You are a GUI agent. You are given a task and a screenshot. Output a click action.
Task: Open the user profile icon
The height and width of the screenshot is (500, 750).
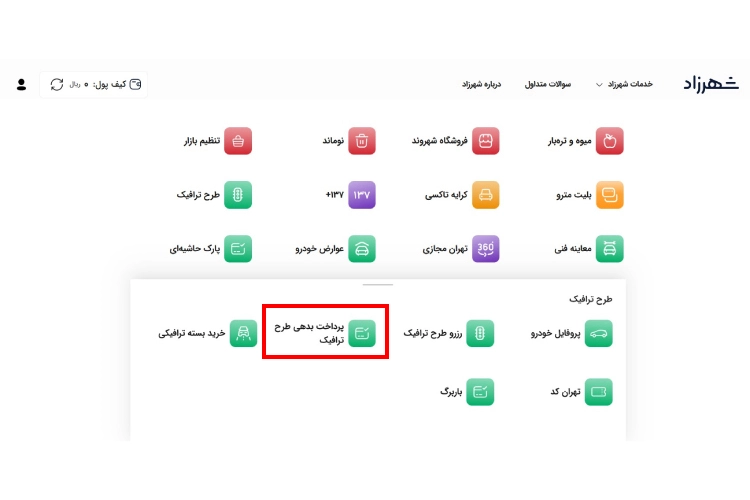tap(21, 84)
